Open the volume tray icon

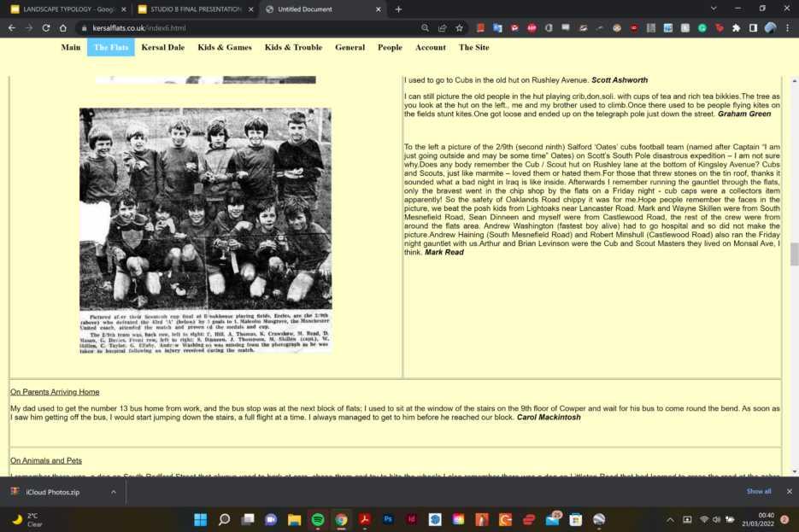coord(716,519)
